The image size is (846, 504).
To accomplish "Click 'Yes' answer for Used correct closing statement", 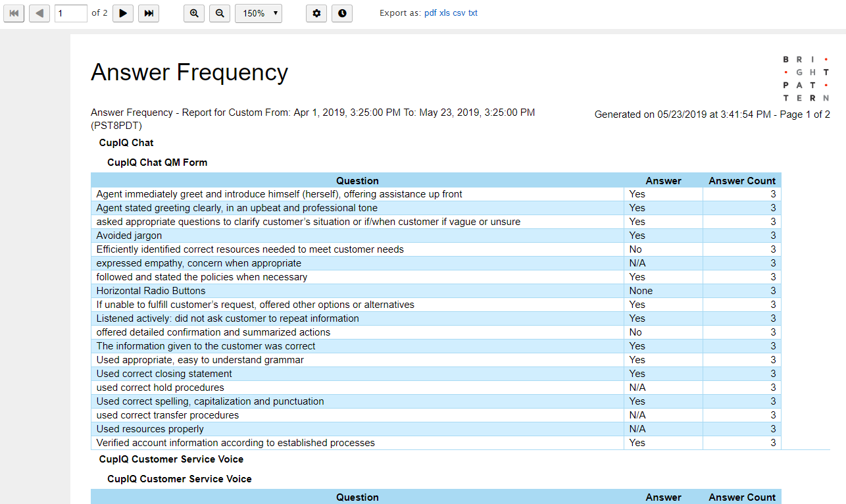I will click(637, 374).
